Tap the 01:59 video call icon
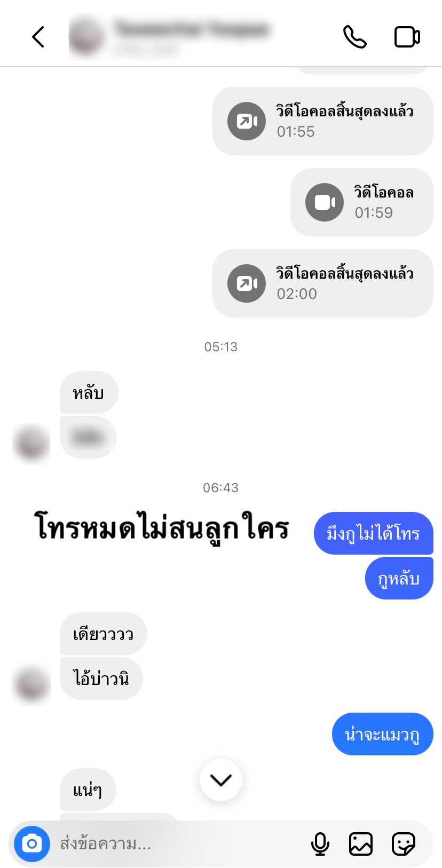 [x=325, y=202]
